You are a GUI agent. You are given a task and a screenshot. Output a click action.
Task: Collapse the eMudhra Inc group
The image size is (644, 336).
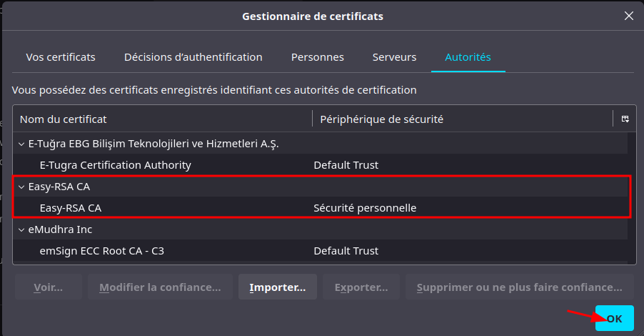click(21, 229)
